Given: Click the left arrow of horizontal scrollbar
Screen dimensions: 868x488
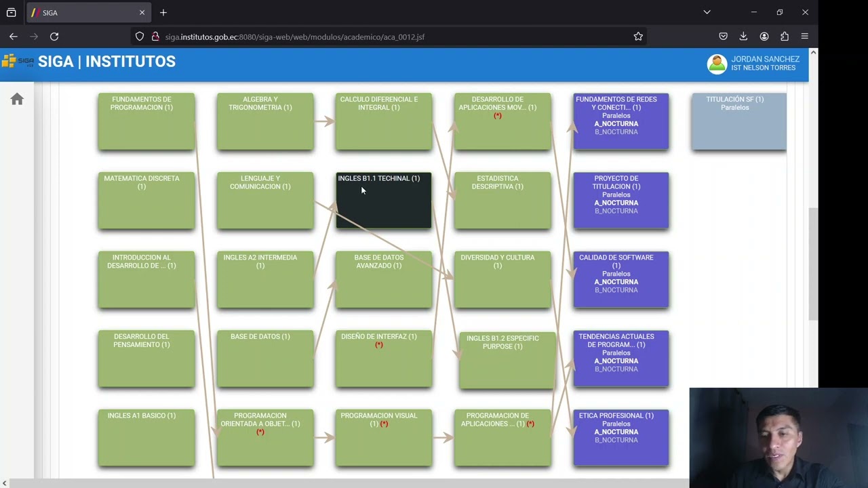Looking at the screenshot, I should (x=4, y=483).
